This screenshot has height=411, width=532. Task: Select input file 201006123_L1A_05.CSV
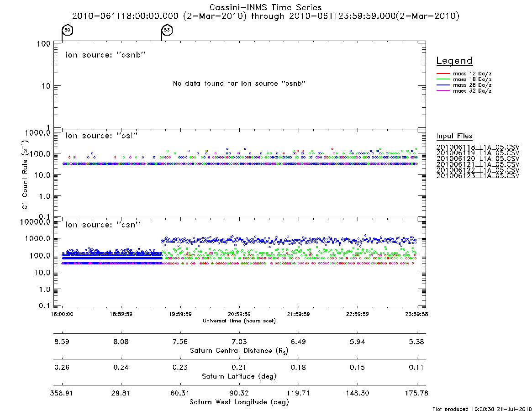pos(478,176)
